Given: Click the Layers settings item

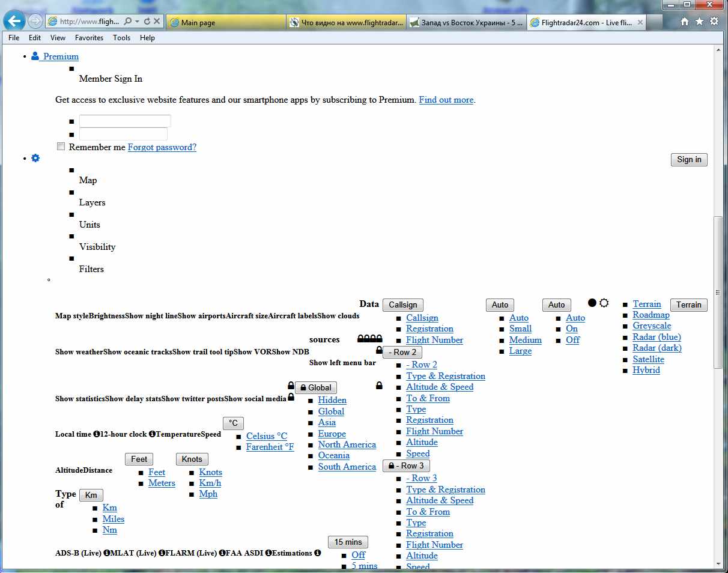Looking at the screenshot, I should click(93, 202).
